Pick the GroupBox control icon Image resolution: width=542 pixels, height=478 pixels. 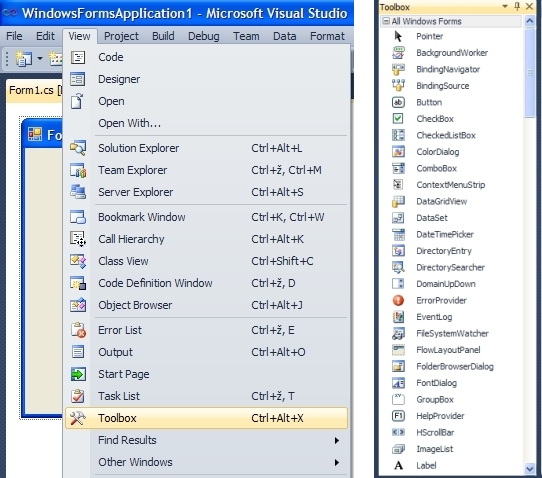point(398,400)
